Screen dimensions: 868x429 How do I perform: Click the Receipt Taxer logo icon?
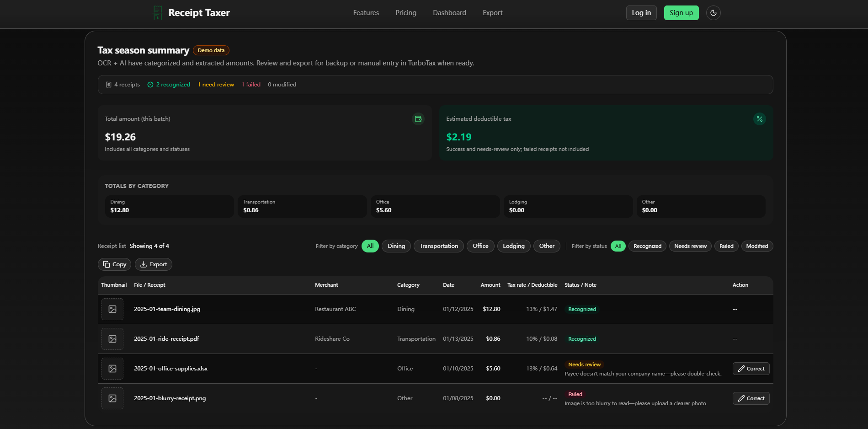click(157, 13)
